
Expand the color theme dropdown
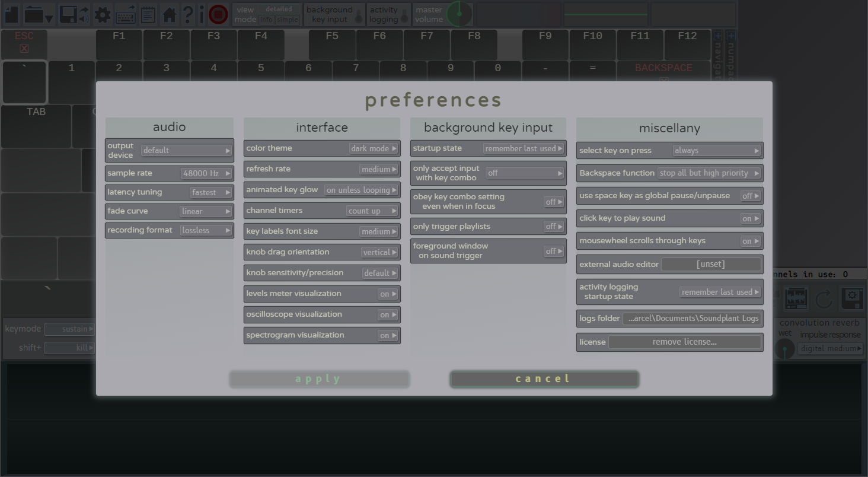[x=374, y=148]
